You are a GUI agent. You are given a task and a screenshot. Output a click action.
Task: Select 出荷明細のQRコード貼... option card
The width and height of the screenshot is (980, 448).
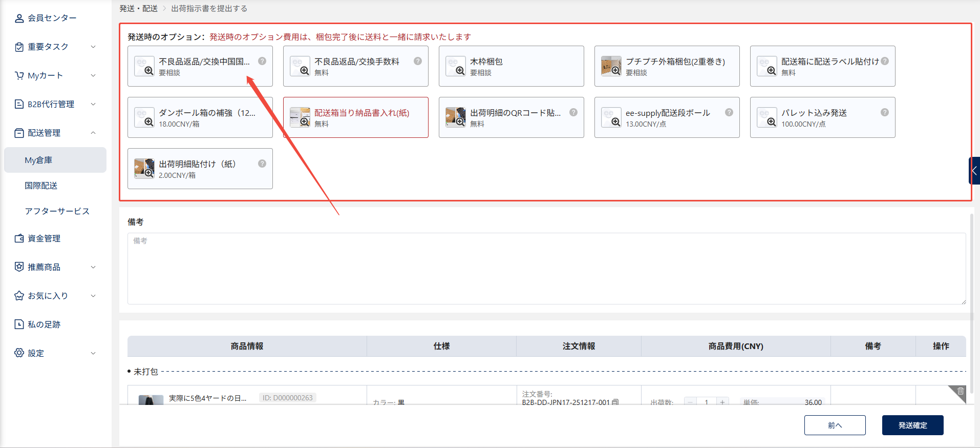(x=512, y=117)
